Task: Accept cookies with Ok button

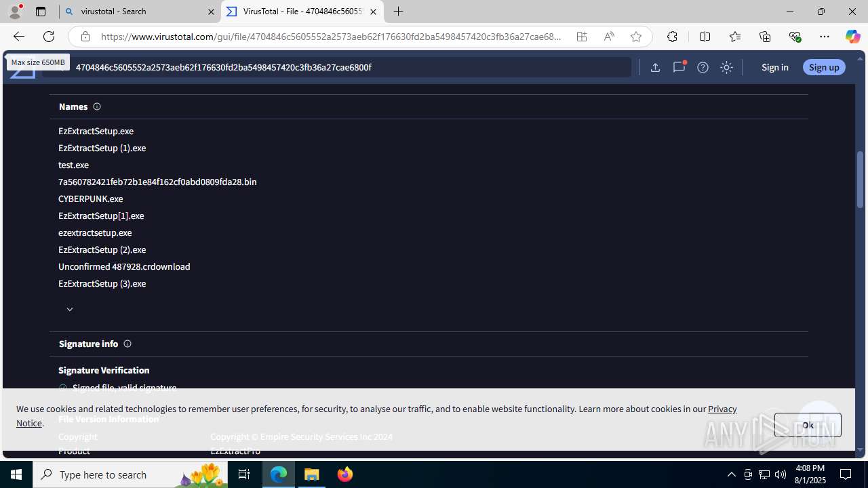Action: (808, 425)
